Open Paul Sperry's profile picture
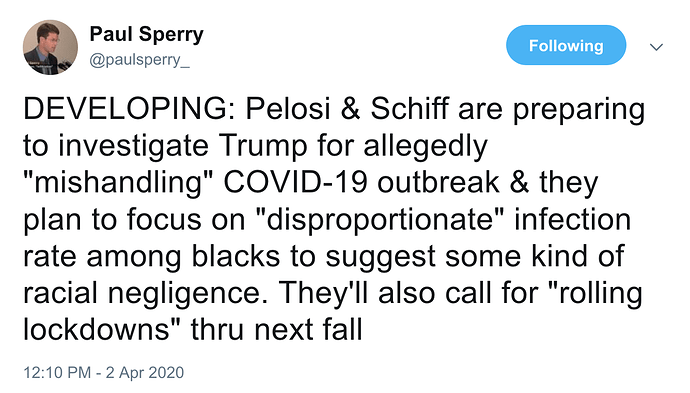This screenshot has height=393, width=690. pyautogui.click(x=50, y=47)
